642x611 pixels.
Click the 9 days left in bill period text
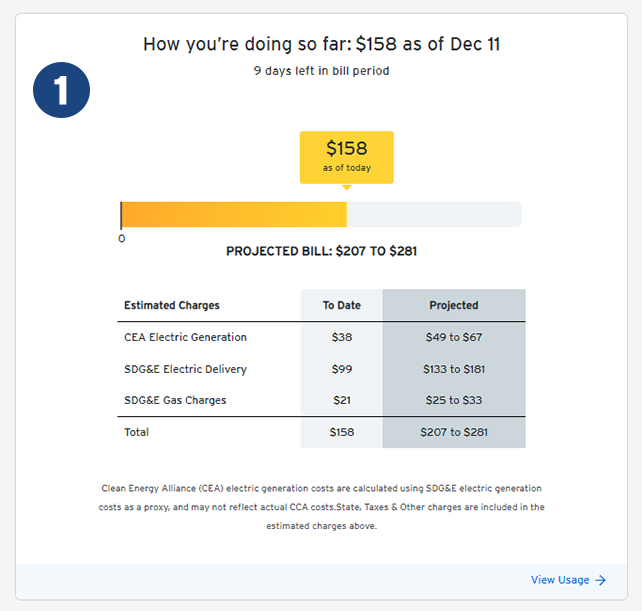(x=321, y=71)
